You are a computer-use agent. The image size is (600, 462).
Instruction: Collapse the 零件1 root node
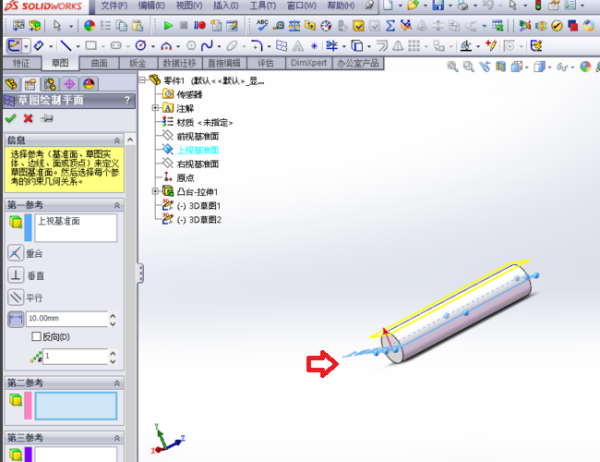[x=142, y=80]
